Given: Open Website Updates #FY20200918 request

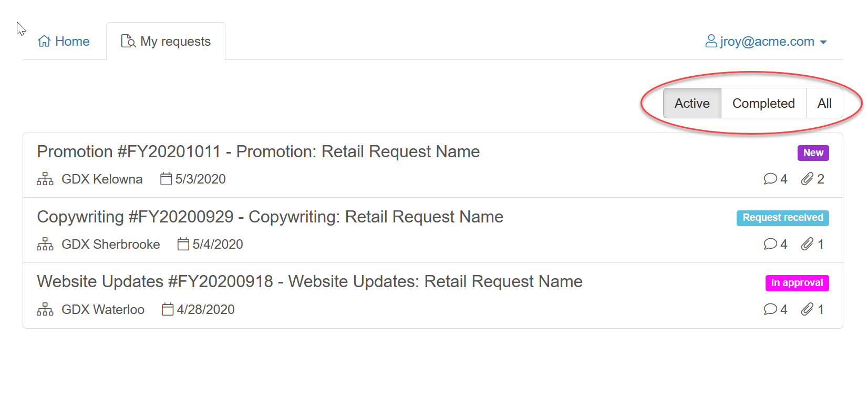Looking at the screenshot, I should (309, 282).
